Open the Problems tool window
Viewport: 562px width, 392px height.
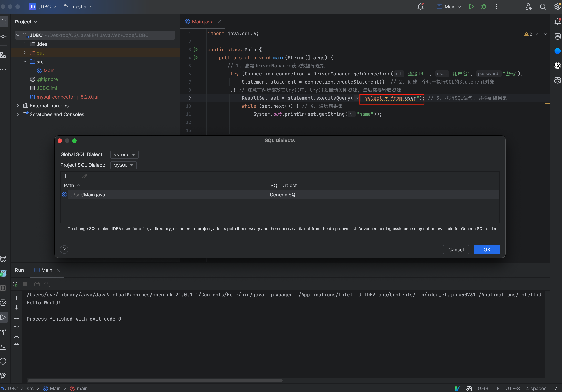click(3, 361)
